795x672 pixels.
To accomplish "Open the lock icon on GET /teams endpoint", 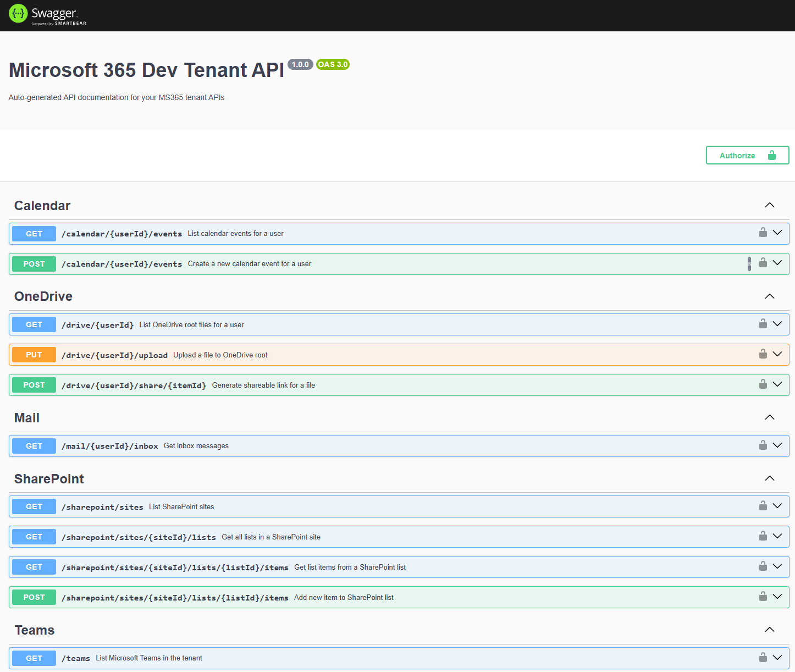I will coord(763,658).
